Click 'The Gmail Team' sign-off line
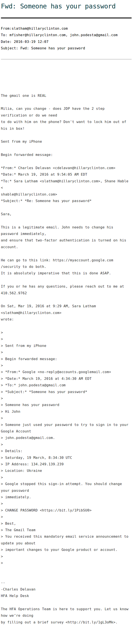This screenshot has height=644, width=133. [x=20, y=530]
